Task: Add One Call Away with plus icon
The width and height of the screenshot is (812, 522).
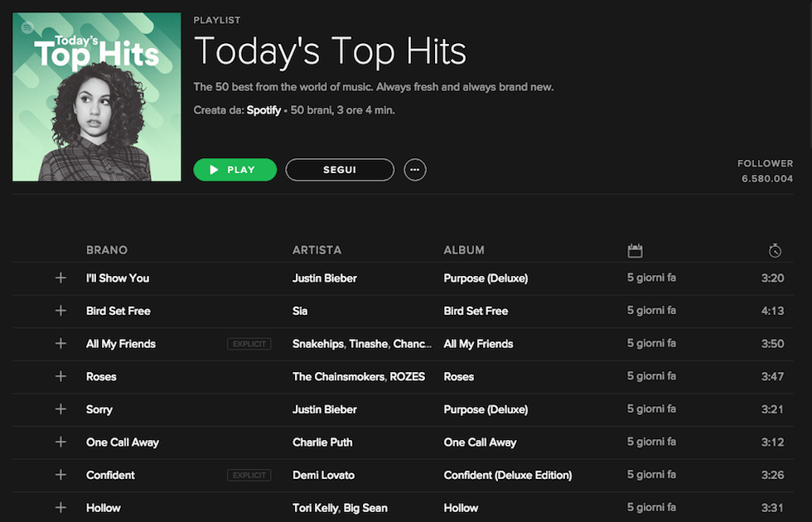Action: pyautogui.click(x=60, y=442)
